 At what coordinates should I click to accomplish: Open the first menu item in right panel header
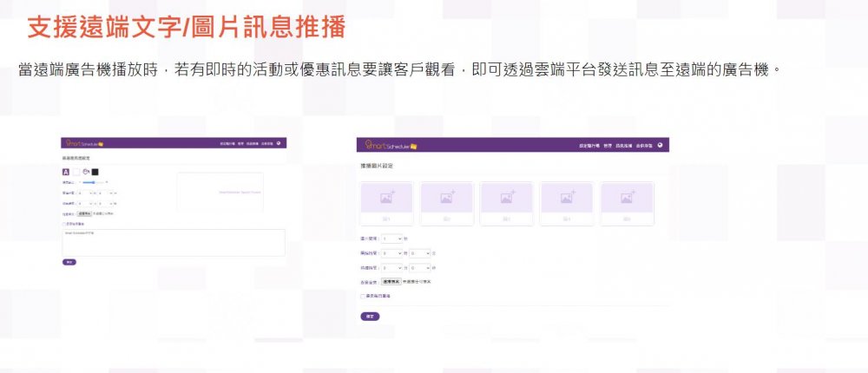pos(589,145)
